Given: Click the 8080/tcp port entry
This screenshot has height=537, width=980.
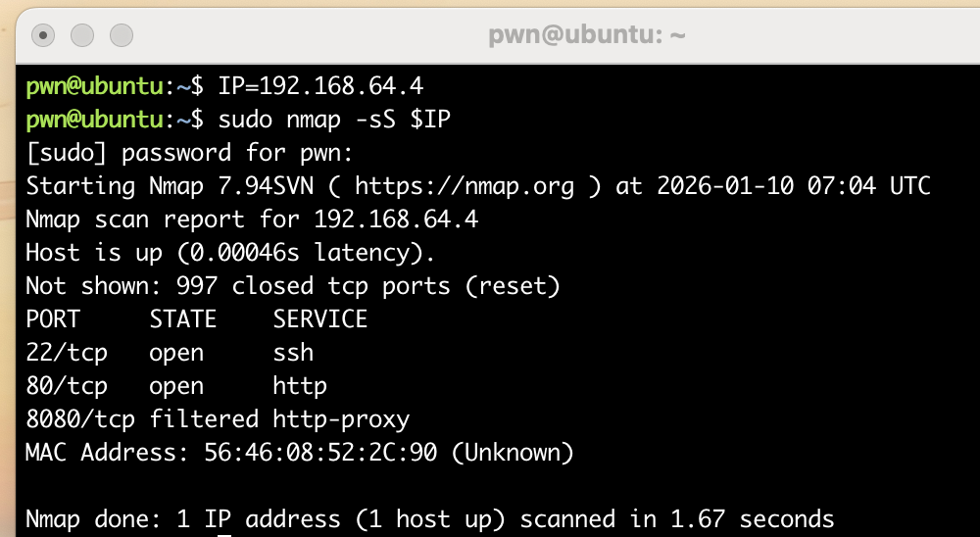Looking at the screenshot, I should (x=80, y=419).
